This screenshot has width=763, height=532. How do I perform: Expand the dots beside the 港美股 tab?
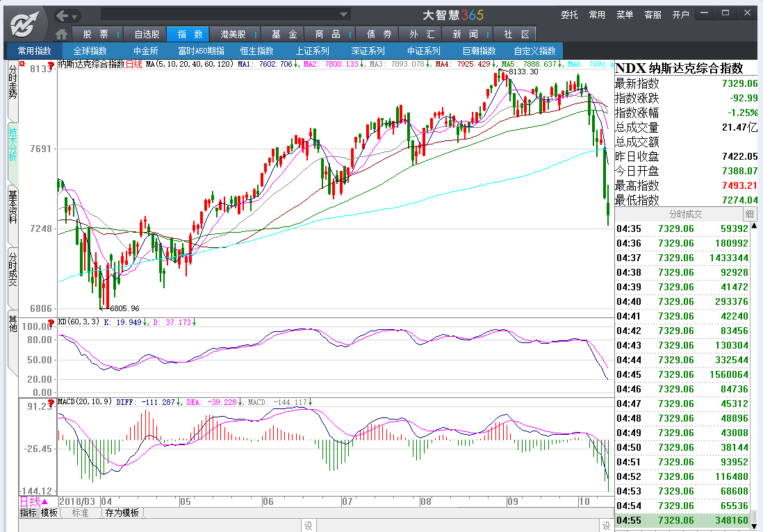[x=255, y=35]
